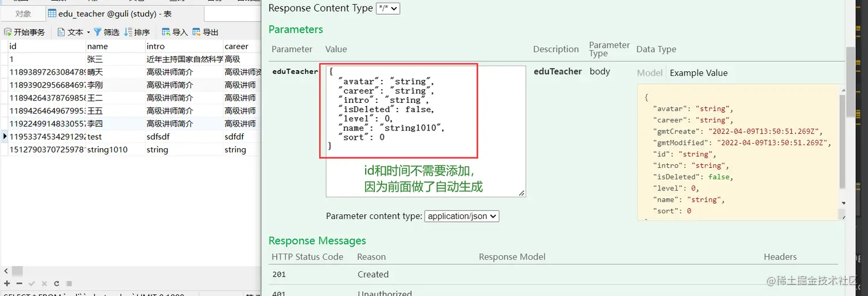Discard changes with the X icon
Image resolution: width=868 pixels, height=296 pixels.
44,283
